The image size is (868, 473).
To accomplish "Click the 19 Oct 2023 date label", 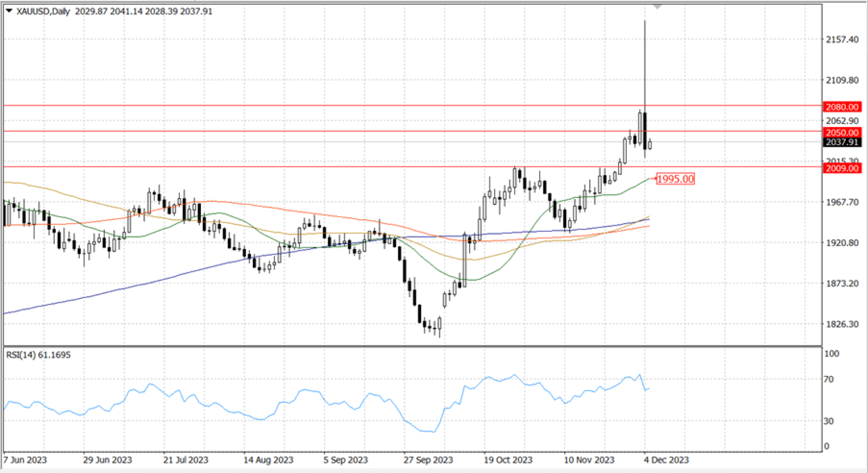I will (508, 460).
